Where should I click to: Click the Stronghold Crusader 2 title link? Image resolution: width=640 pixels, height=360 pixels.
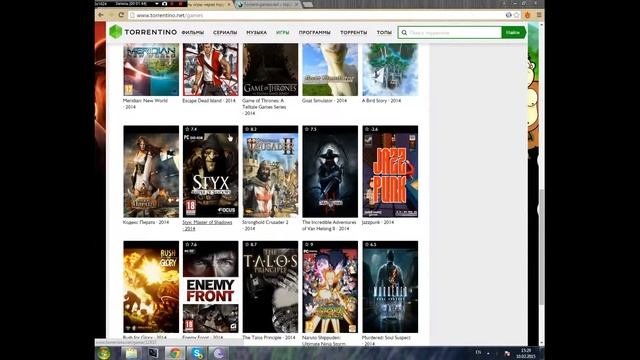265,225
